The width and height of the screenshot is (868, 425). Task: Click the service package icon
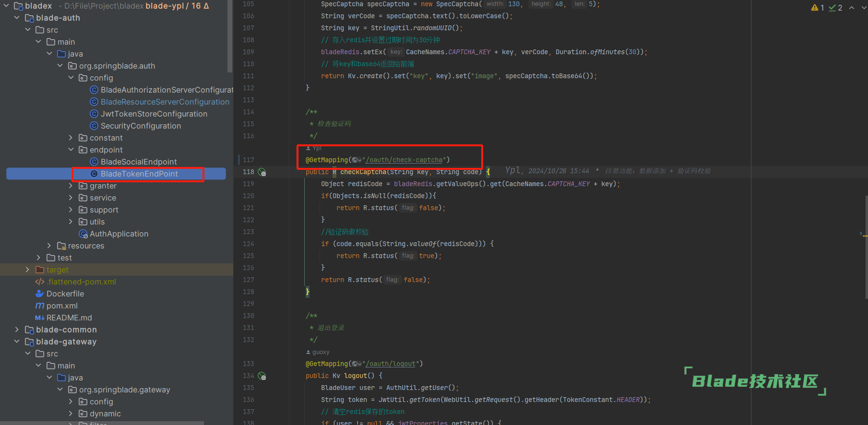[83, 198]
